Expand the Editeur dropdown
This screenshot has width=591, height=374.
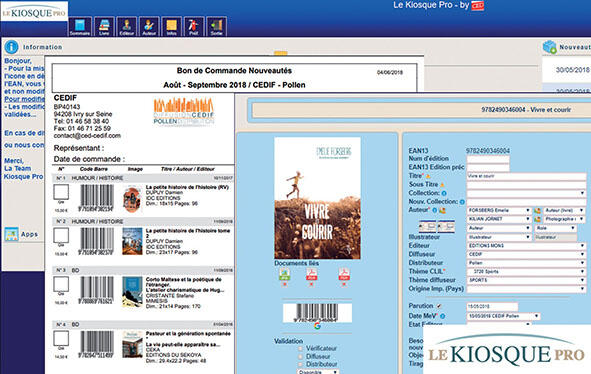point(526,245)
